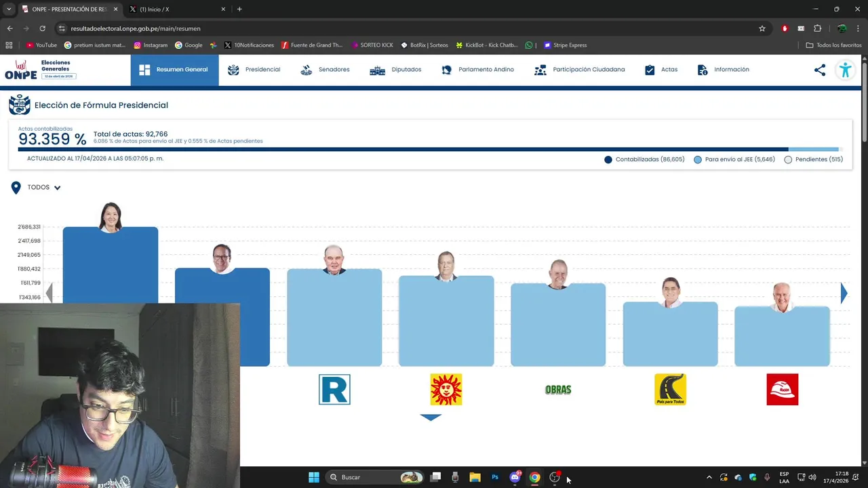The image size is (868, 488).
Task: Switch to the Senadores tab
Action: 325,70
